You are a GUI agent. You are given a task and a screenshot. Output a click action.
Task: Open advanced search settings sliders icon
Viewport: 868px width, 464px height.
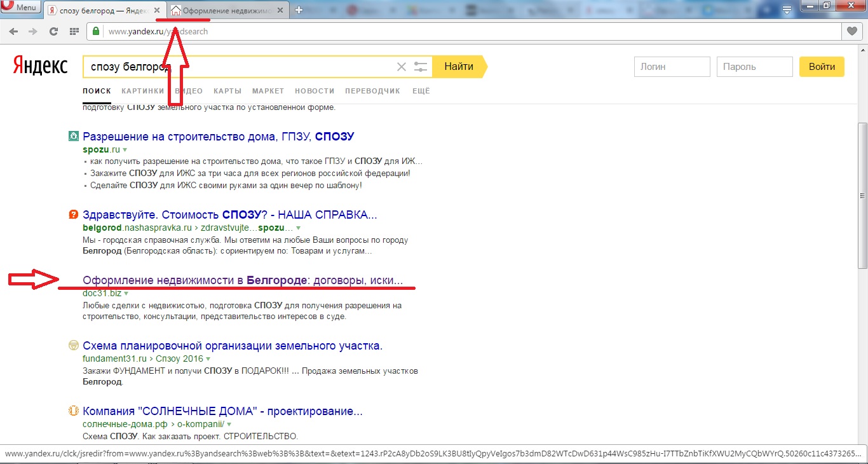420,67
